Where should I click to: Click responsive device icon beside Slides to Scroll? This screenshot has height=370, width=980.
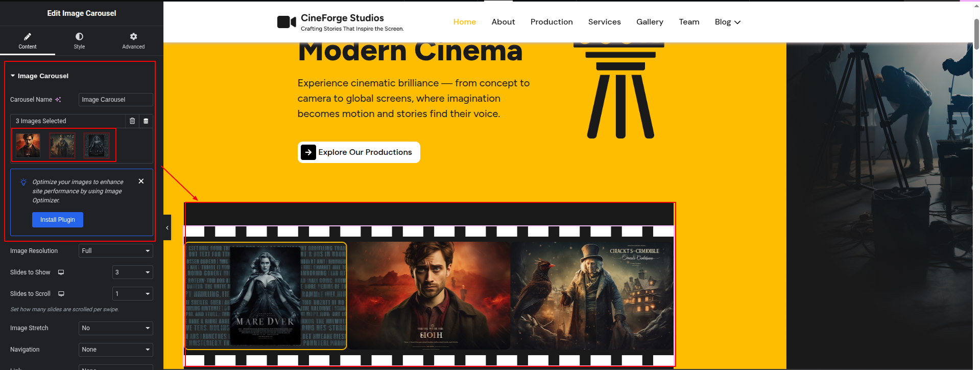[61, 294]
